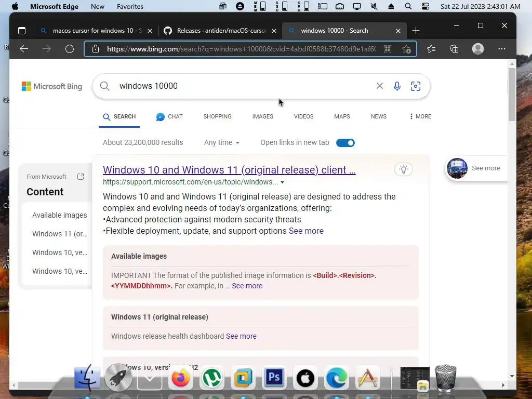Select Windows 11 (or... in Content sidebar
The width and height of the screenshot is (532, 399).
(60, 234)
